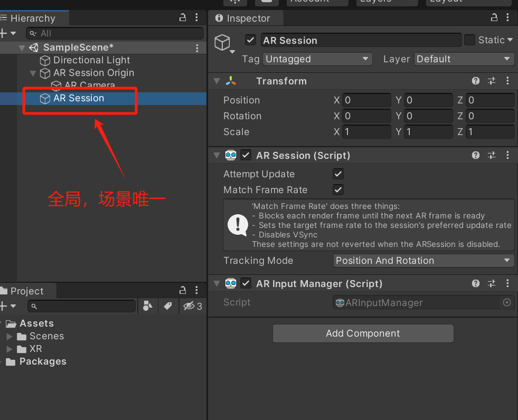Click Position X value field

(366, 100)
